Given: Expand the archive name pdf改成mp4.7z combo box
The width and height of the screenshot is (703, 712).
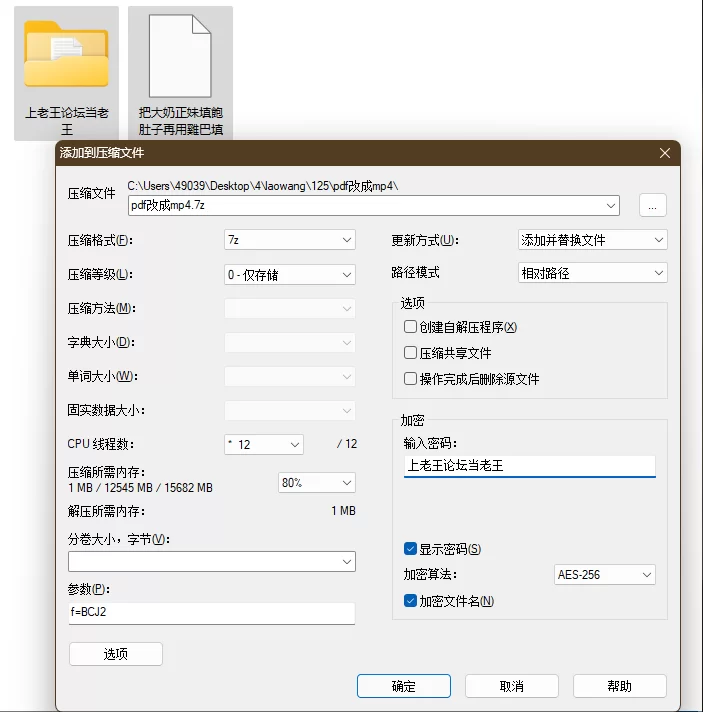Looking at the screenshot, I should pyautogui.click(x=610, y=206).
